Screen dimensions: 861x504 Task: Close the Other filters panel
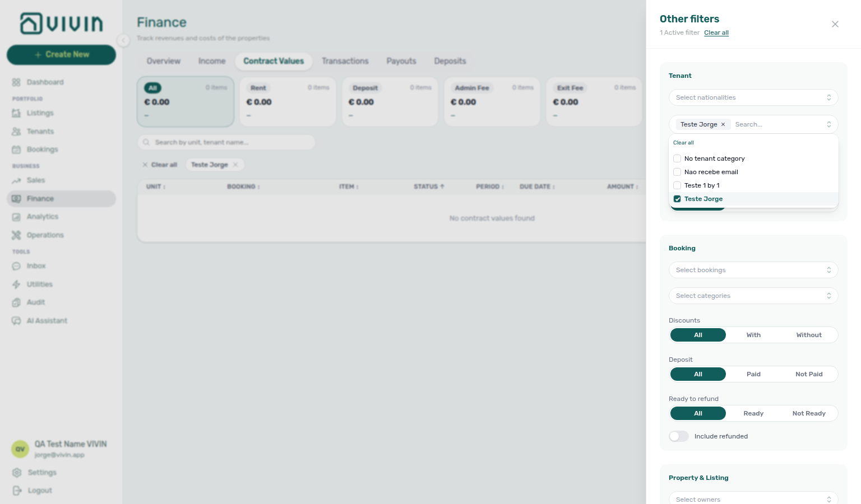click(x=835, y=24)
